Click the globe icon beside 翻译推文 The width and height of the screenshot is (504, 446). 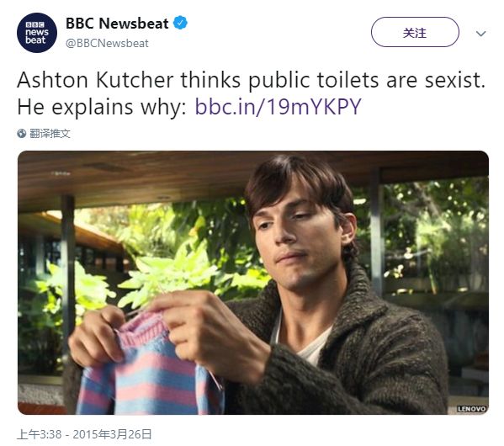[22, 134]
